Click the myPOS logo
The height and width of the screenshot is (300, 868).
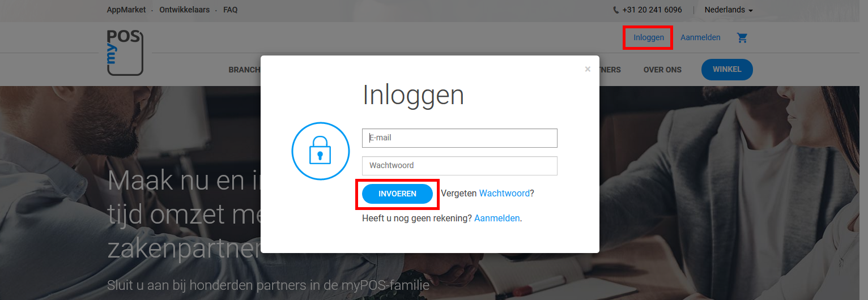tap(125, 53)
